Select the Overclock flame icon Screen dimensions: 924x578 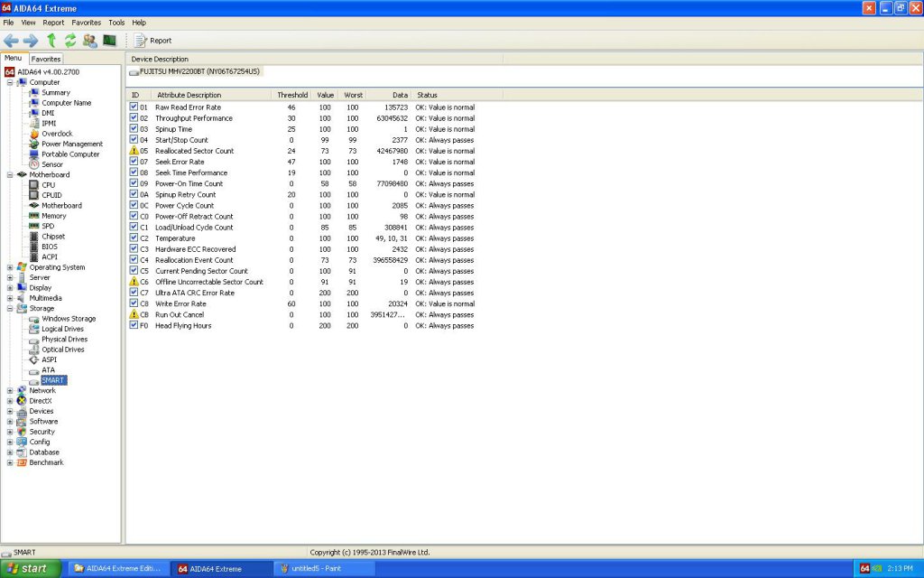(34, 134)
